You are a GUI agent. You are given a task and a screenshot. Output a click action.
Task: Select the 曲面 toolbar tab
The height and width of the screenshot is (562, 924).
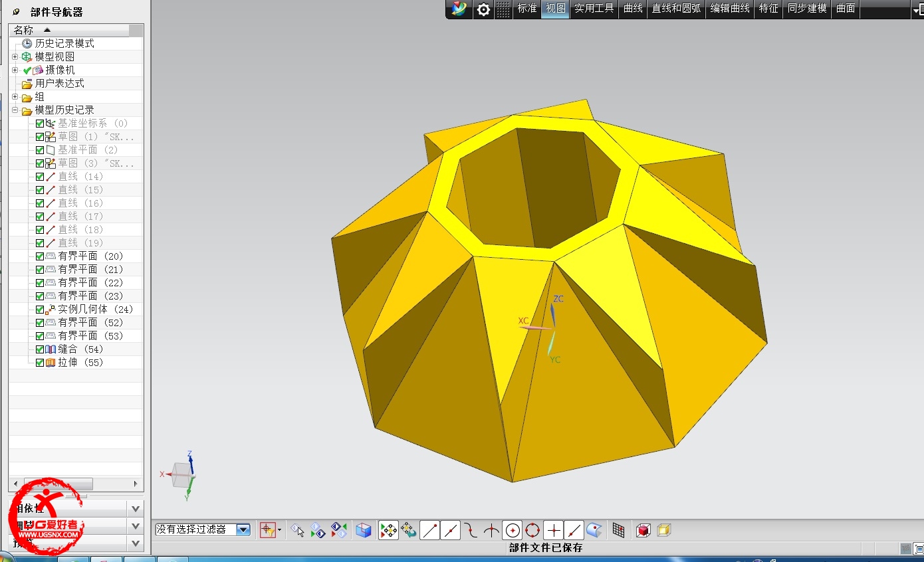[x=846, y=9]
